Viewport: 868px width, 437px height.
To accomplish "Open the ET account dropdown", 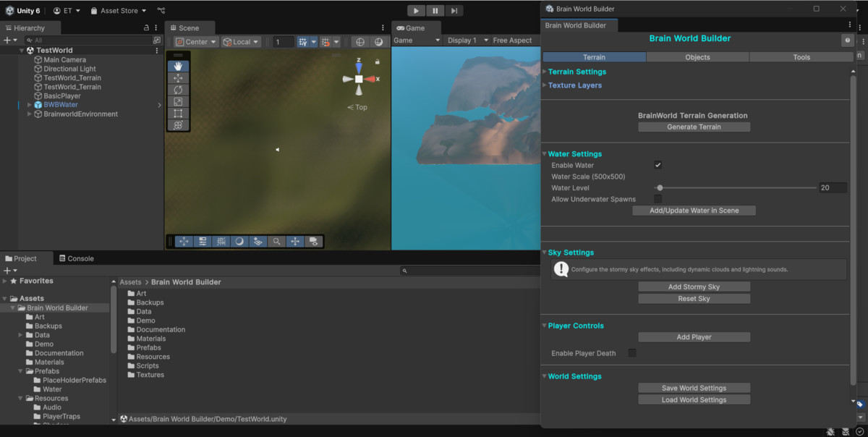I will click(x=67, y=11).
